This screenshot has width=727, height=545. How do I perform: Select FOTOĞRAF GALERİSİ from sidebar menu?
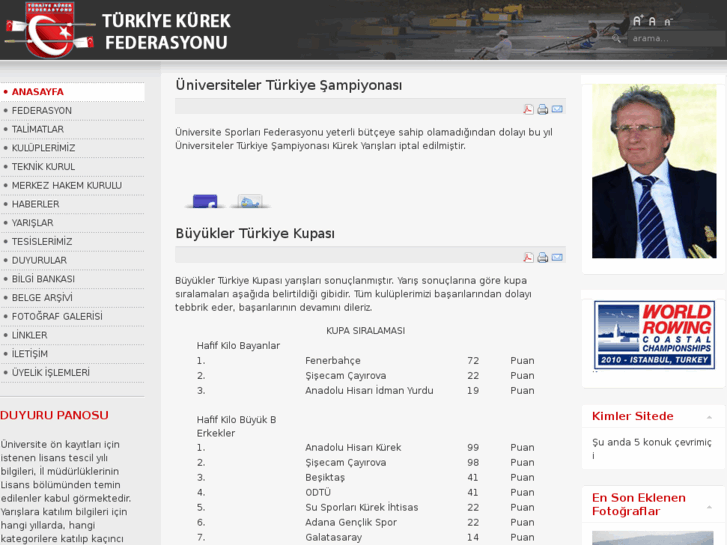[x=56, y=316]
